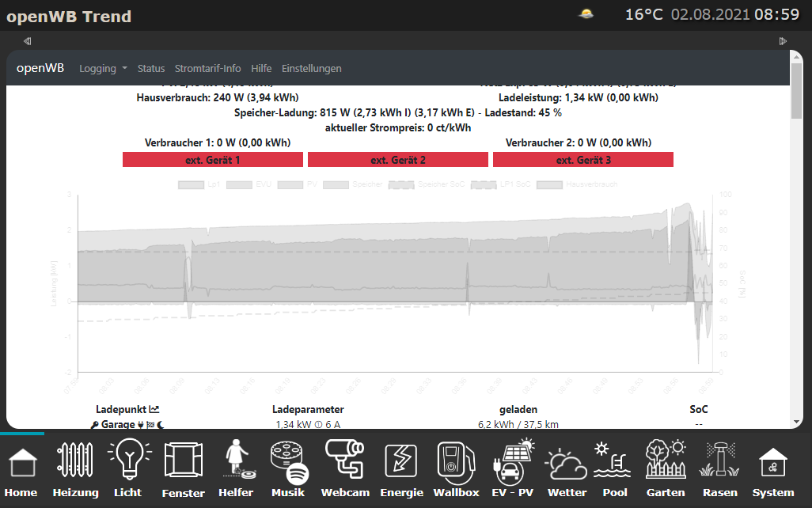This screenshot has height=508, width=812.
Task: Hide the Hausverbrauch series in chart legend
Action: (578, 184)
